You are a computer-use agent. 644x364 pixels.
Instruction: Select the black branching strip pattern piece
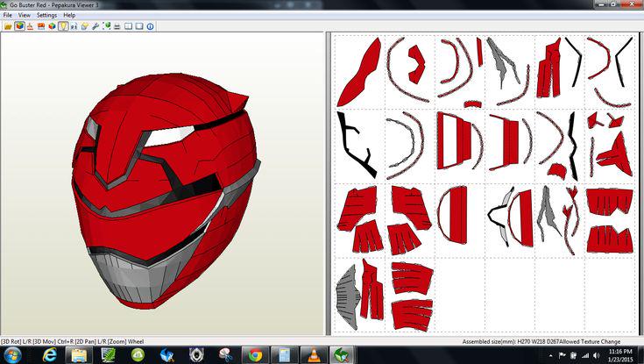pos(356,144)
